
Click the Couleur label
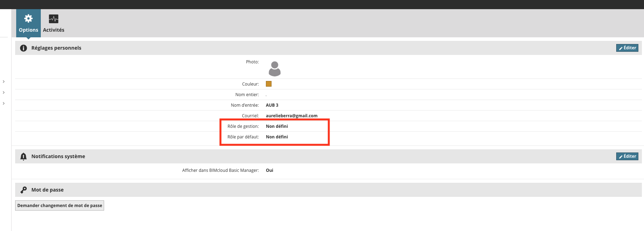pos(250,84)
